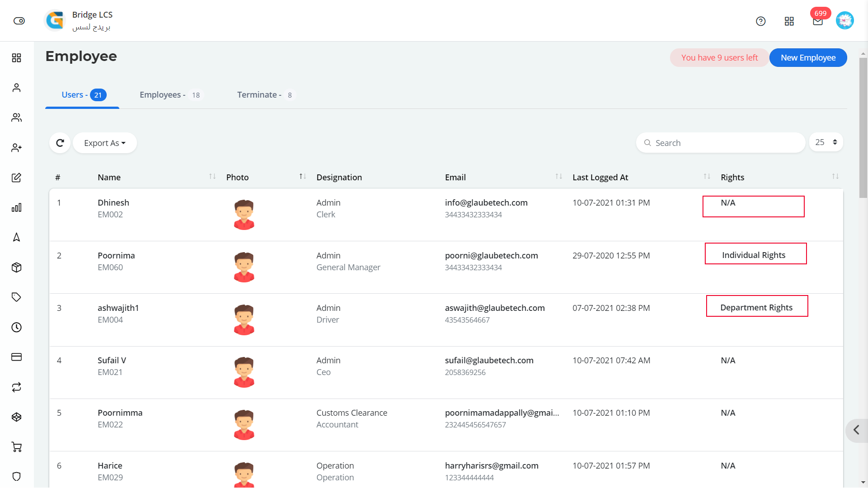This screenshot has height=488, width=868.
Task: Open the codepen cube icon in sidebar
Action: point(17,417)
